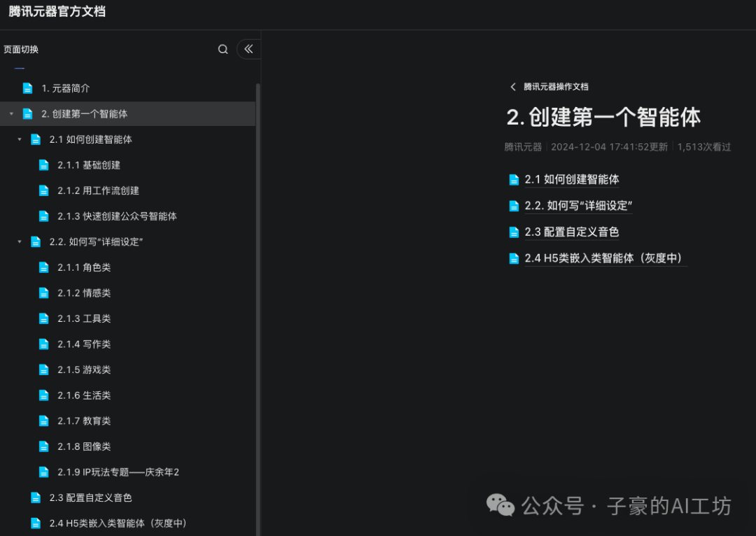Collapse the 2. 创建第一个智能体 tree node
The width and height of the screenshot is (756, 536).
10,113
